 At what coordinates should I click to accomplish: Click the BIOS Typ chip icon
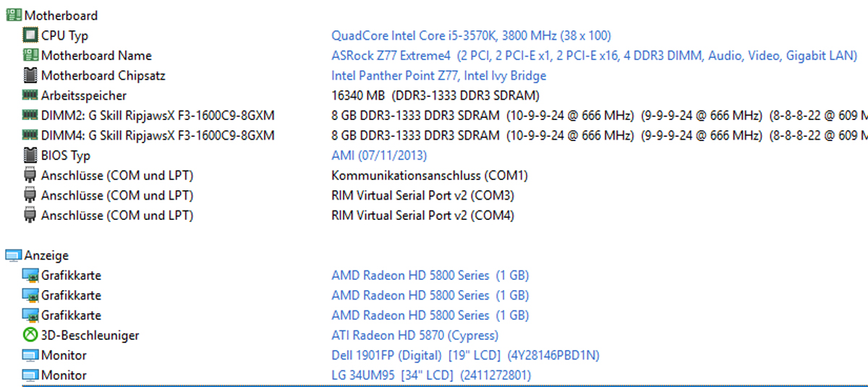(x=30, y=155)
